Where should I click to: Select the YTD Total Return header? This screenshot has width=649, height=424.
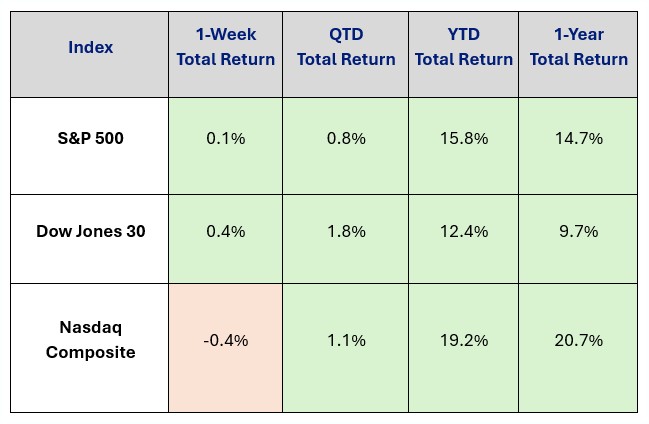463,48
